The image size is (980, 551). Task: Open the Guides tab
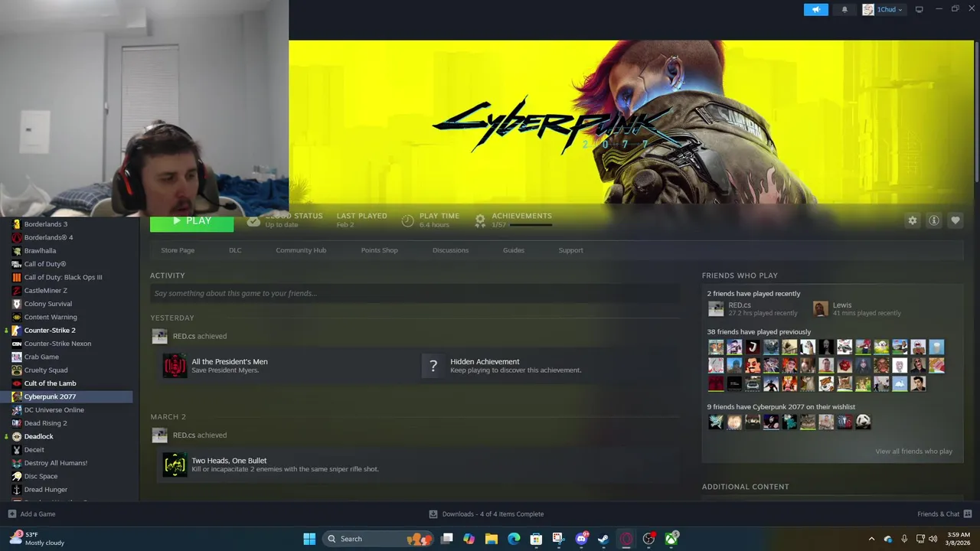(514, 250)
